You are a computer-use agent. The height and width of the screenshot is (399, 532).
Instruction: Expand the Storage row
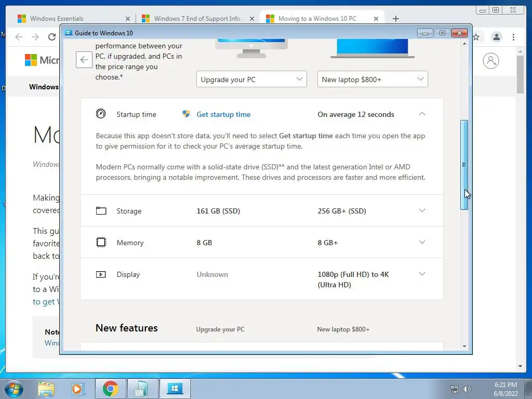(x=422, y=210)
